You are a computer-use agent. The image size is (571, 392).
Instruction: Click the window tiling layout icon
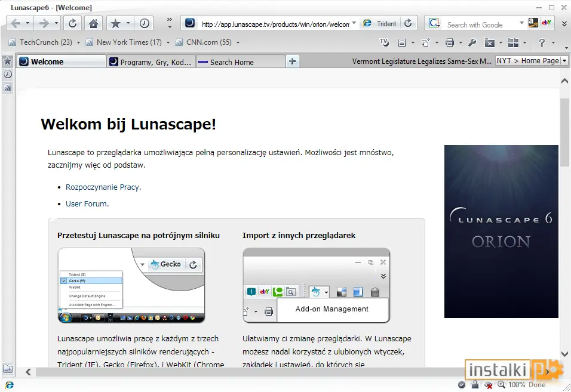pos(513,42)
